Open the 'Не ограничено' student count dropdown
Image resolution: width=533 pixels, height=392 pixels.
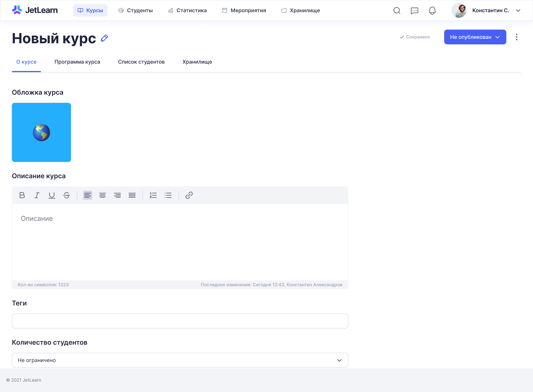180,360
